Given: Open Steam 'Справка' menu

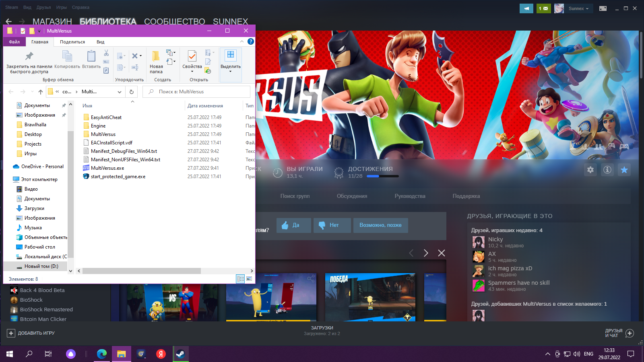Looking at the screenshot, I should [x=80, y=7].
